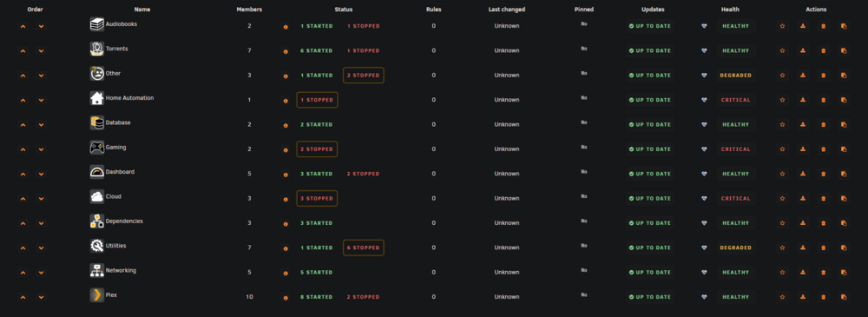Click the Networking folder icon
Image resolution: width=868 pixels, height=317 pixels.
point(97,270)
